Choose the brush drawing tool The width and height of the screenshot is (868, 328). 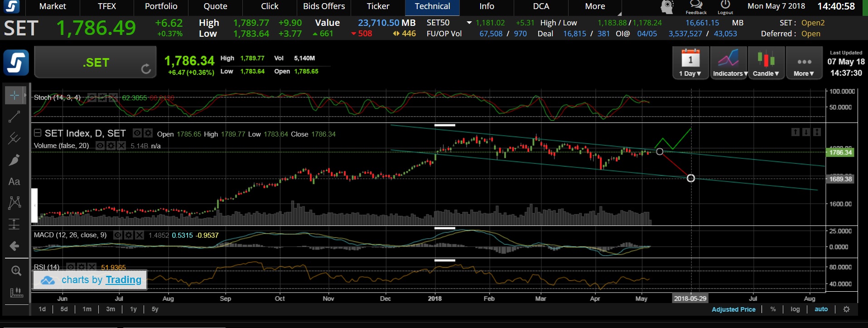point(14,160)
